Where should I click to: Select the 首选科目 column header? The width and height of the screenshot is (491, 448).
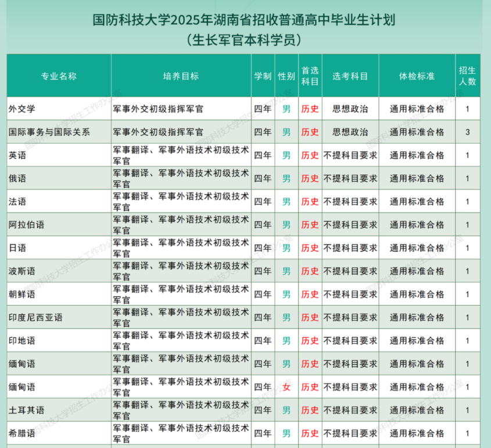pyautogui.click(x=310, y=75)
